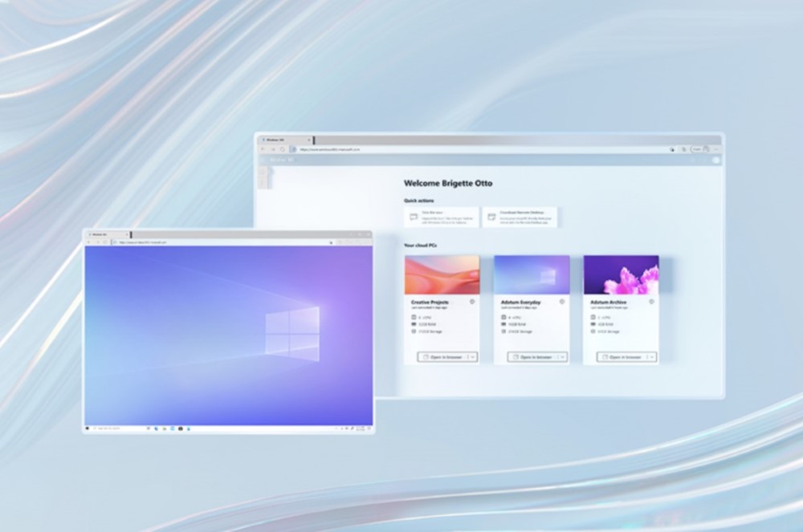The image size is (803, 532).
Task: Open settings gear on Adatum Everyday card
Action: [562, 302]
